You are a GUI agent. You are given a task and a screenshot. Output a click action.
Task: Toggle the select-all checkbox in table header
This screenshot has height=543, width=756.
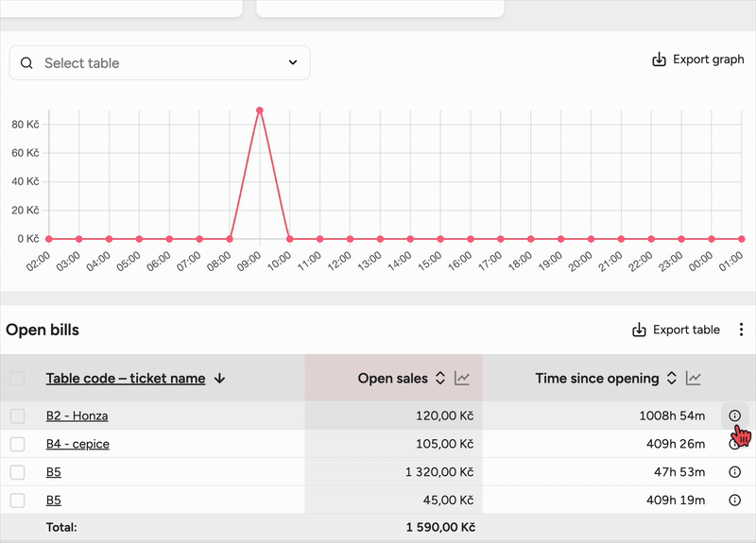[x=17, y=379]
